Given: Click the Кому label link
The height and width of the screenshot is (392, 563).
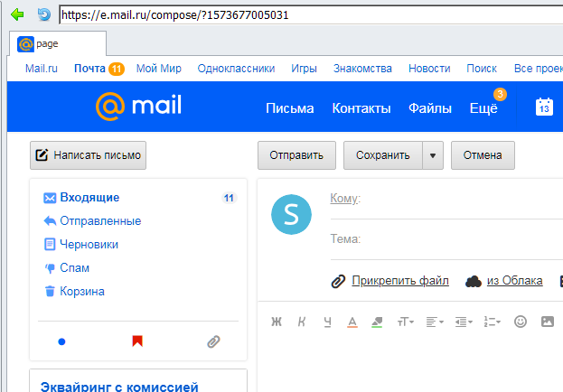Looking at the screenshot, I should [x=345, y=198].
